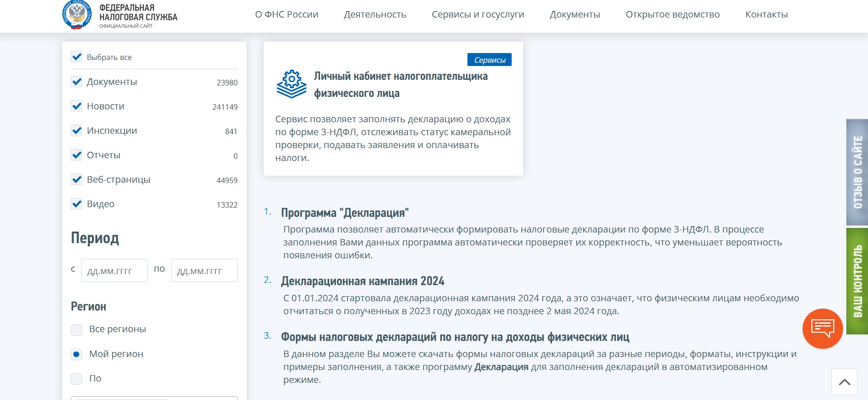Open the 'Ваш контроль' green side tab

point(857,281)
